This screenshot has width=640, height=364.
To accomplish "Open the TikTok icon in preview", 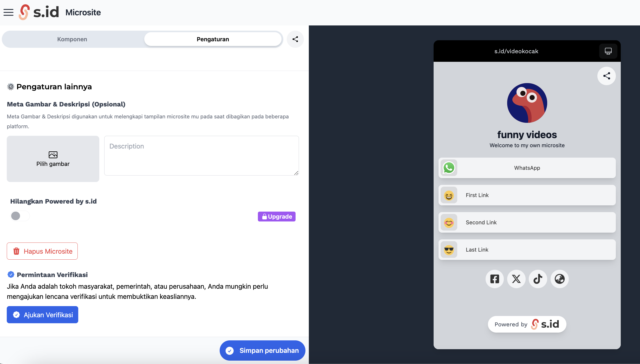I will pyautogui.click(x=538, y=279).
